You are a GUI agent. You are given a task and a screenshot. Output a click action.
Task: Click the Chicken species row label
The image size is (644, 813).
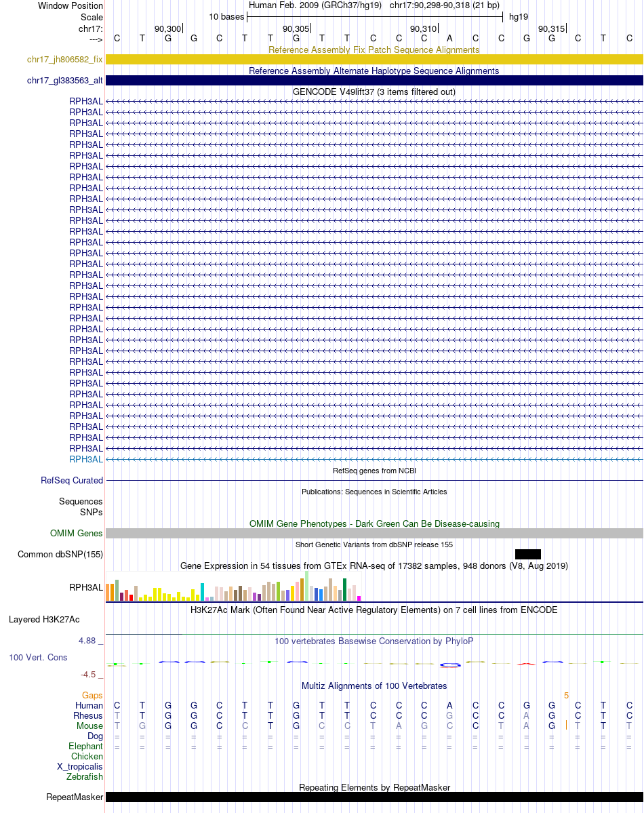87,757
